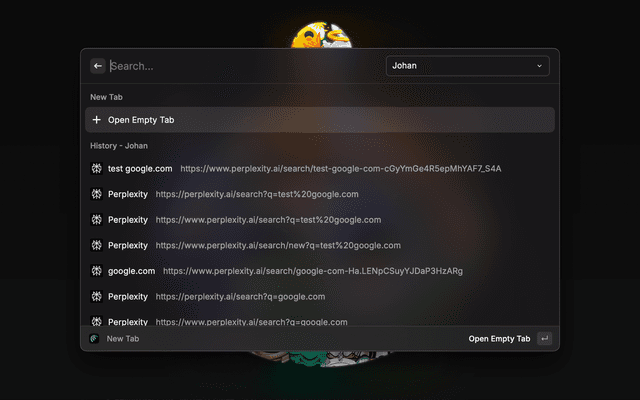The height and width of the screenshot is (400, 640).
Task: Click the icon of the perplexity.ai/search?q=google.com entry
Action: 97,297
